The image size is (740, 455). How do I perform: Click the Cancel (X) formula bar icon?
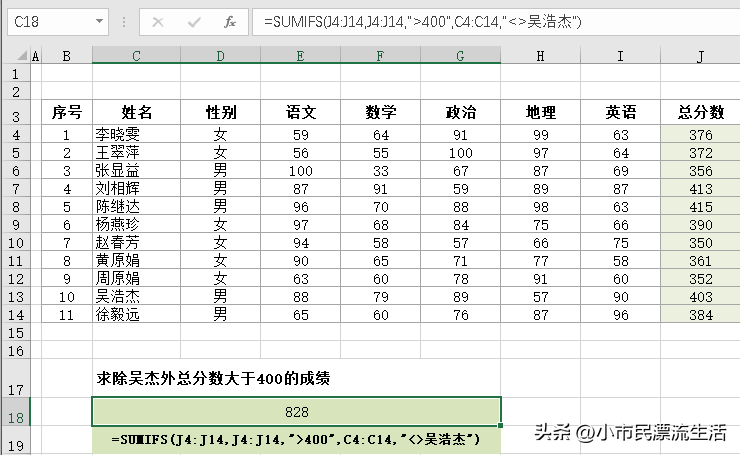(x=158, y=22)
